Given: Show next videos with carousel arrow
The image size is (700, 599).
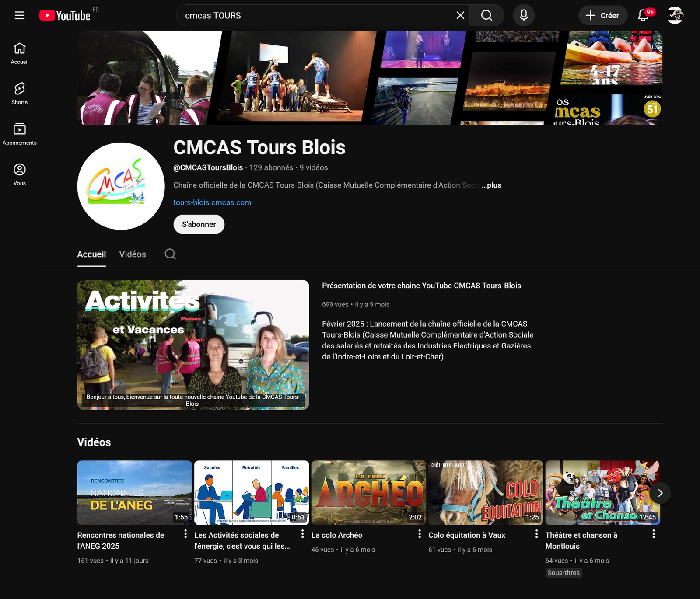Looking at the screenshot, I should [660, 493].
